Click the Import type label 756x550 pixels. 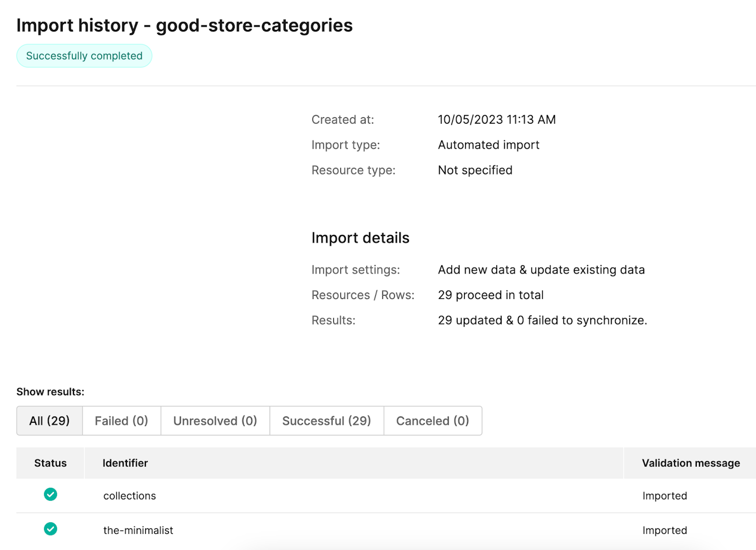(346, 145)
